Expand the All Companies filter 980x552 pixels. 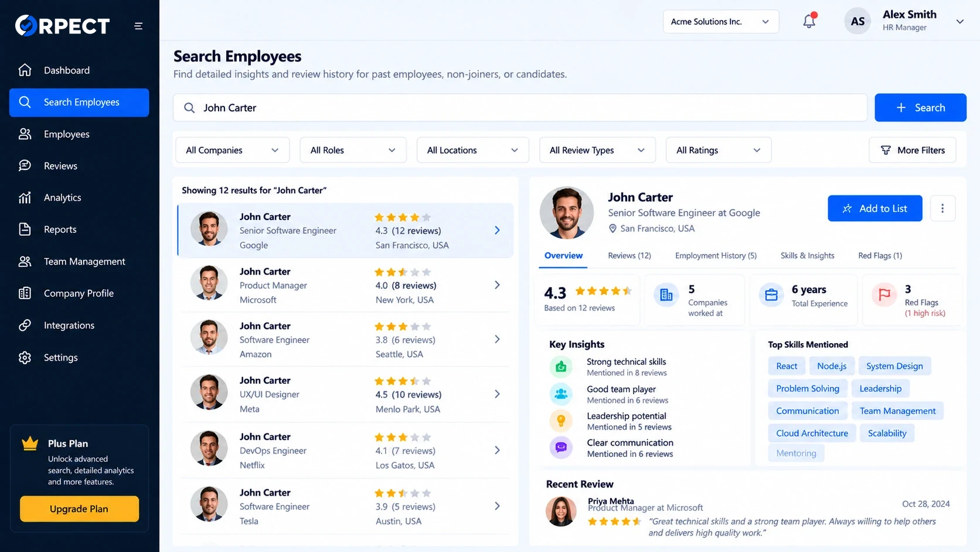233,150
